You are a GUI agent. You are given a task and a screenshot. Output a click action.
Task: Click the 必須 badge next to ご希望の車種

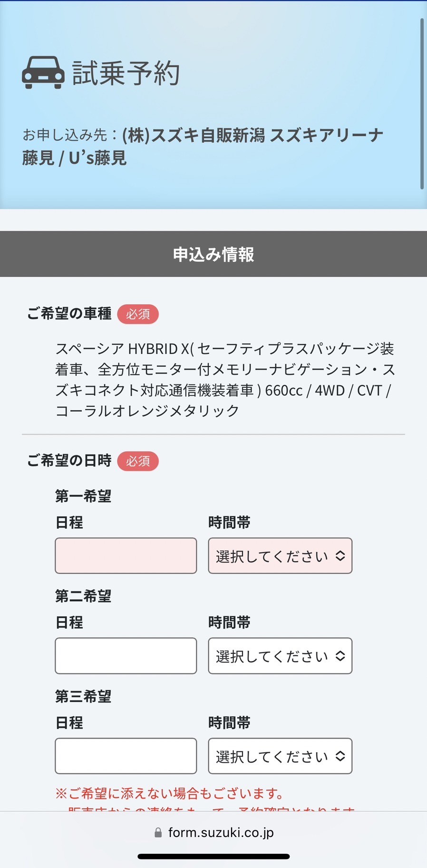138,314
